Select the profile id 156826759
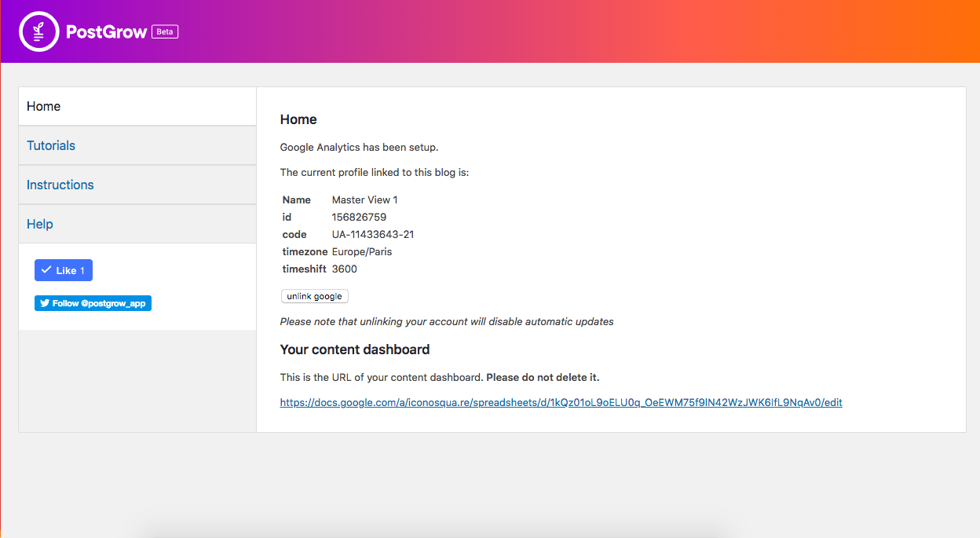 click(359, 217)
